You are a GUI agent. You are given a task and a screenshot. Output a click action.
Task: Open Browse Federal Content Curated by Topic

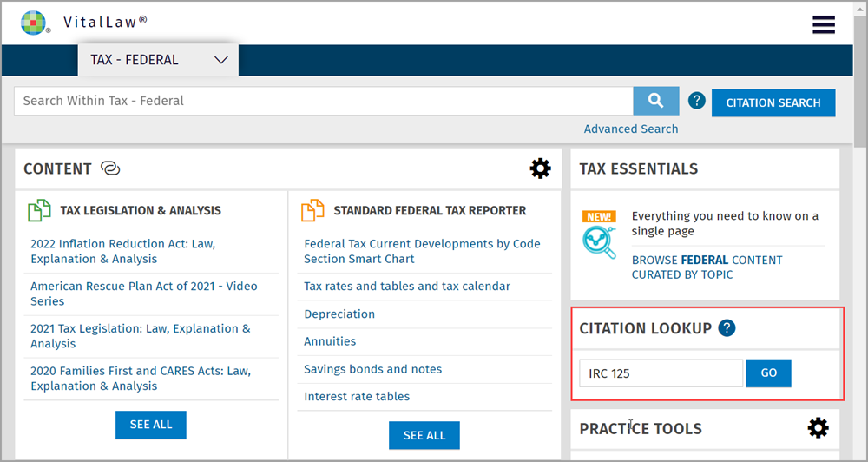tap(707, 267)
